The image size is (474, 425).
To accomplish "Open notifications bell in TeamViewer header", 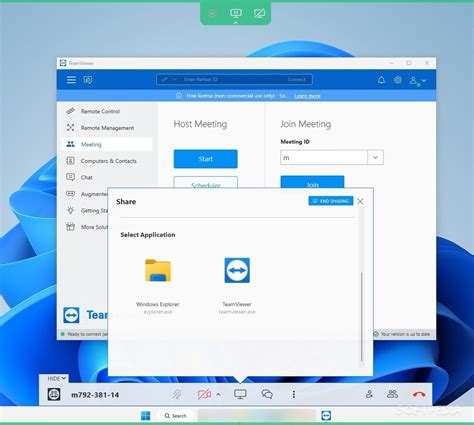I will point(381,80).
